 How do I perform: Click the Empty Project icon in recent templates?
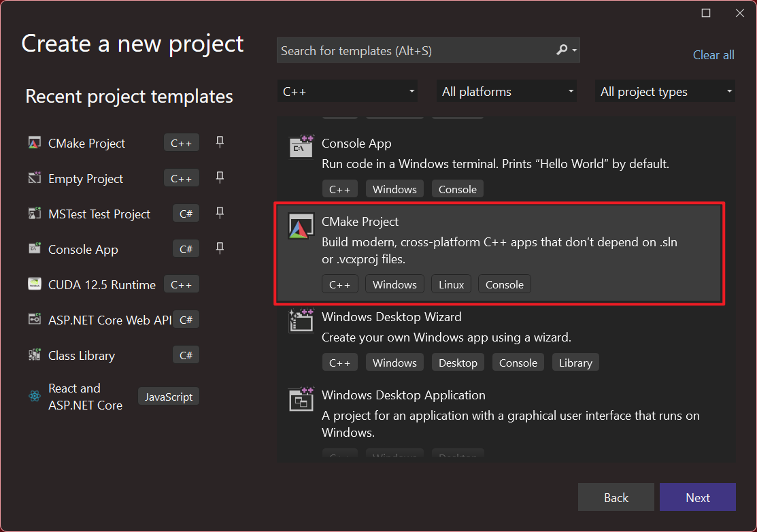(x=35, y=179)
